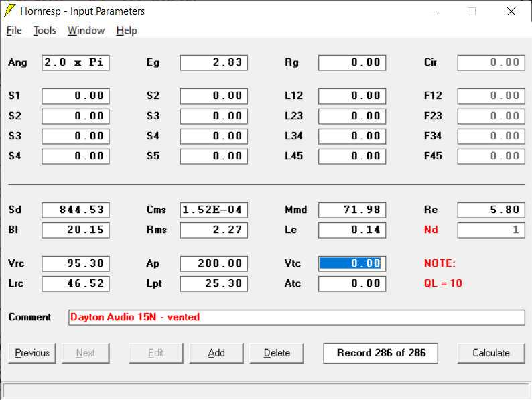Click the F34 input field
Screen dimensions: 532x400
point(491,136)
